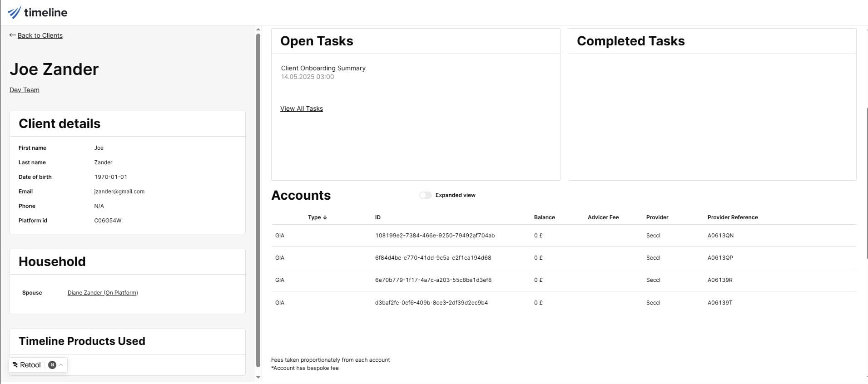Click the last name value Zander
Viewport: 868px width, 384px height.
coord(103,162)
